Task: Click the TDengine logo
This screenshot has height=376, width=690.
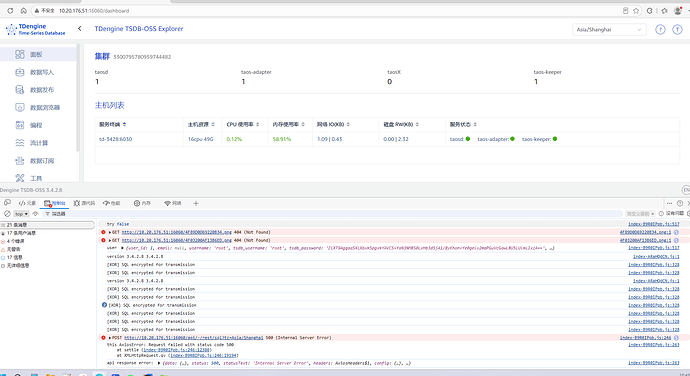Action: [x=35, y=29]
